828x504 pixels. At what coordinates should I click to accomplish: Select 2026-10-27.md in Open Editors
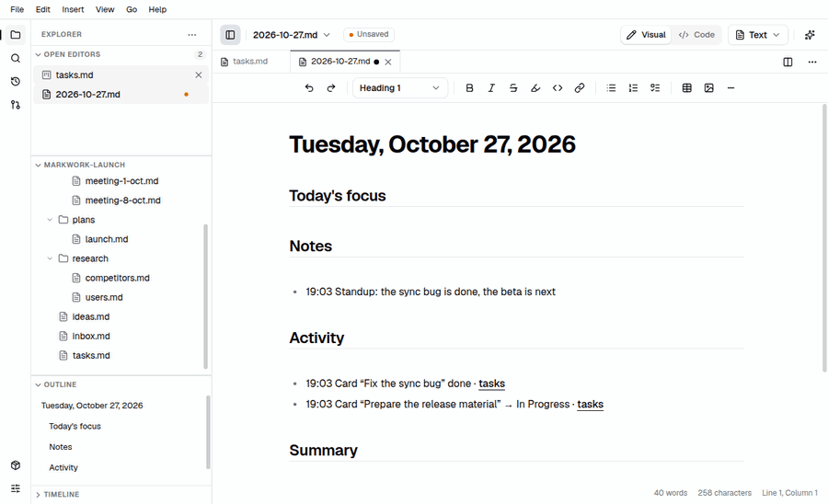pos(121,95)
